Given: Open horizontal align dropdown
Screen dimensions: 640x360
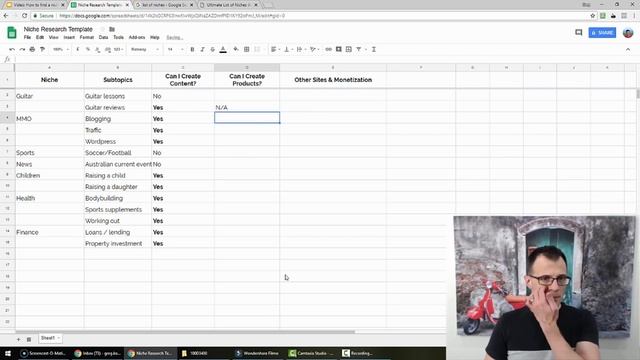Looking at the screenshot, I should pos(275,49).
